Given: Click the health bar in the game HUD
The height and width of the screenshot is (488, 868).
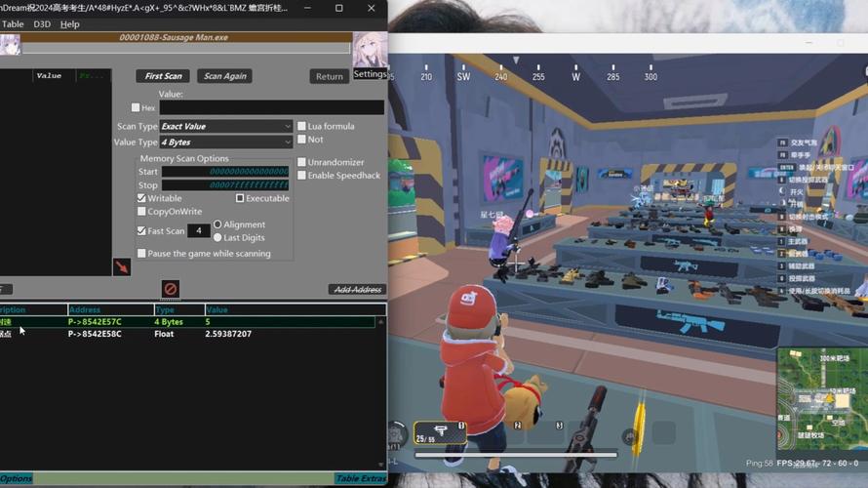Looking at the screenshot, I should [516, 455].
